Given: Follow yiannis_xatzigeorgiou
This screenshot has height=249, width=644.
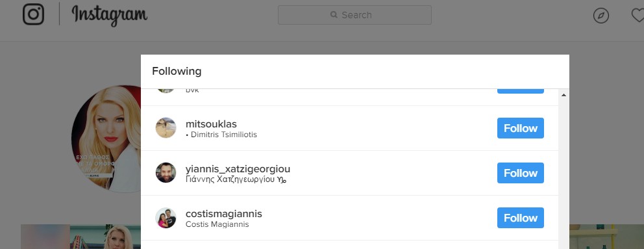Looking at the screenshot, I should pyautogui.click(x=521, y=173).
